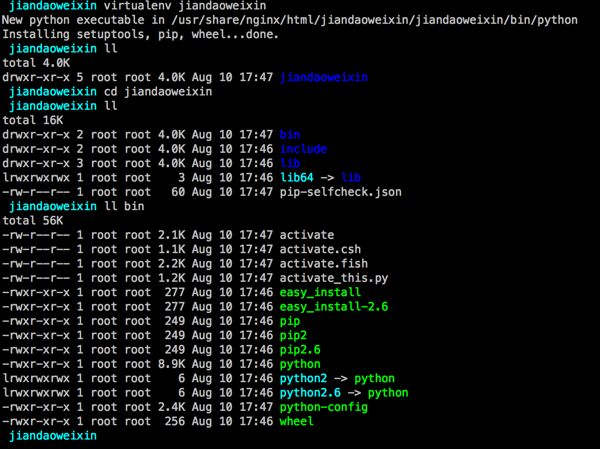The image size is (600, 449).
Task: Select the python executable path line
Action: tap(290, 20)
